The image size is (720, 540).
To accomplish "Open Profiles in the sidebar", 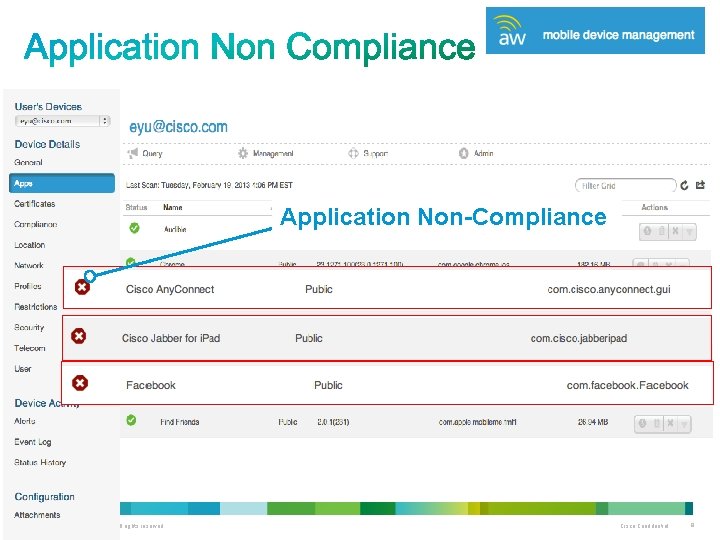I will (28, 286).
